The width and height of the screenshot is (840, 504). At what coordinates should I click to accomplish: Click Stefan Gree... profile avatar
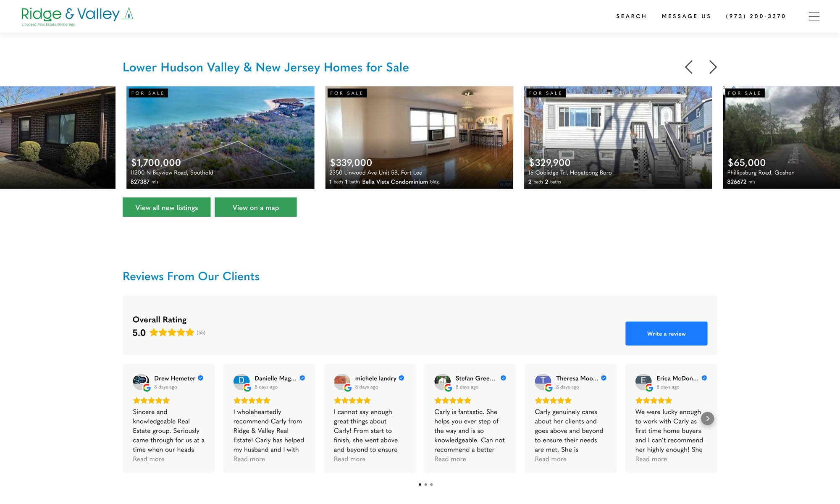[x=442, y=382]
